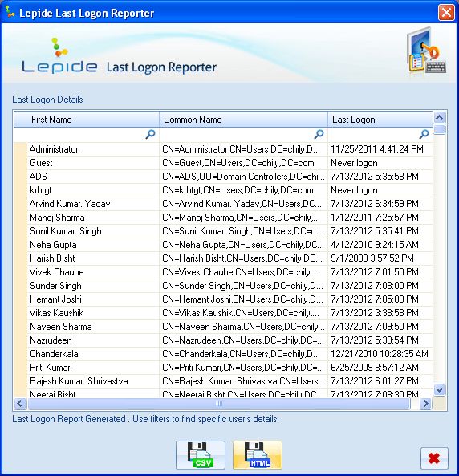Click 6/25/2009 8:57:12 AM logon cell

coord(380,368)
